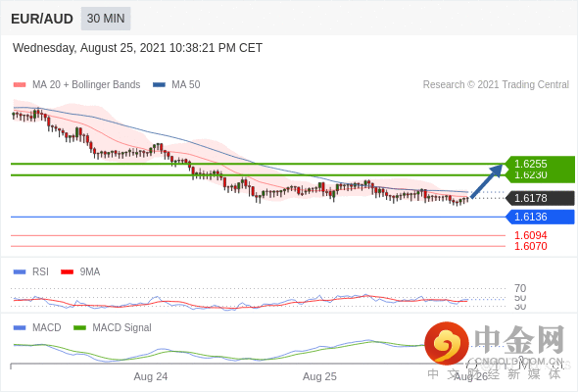Click the MA 20 + Bollinger Bands legend label
This screenshot has height=392, width=578.
click(86, 85)
